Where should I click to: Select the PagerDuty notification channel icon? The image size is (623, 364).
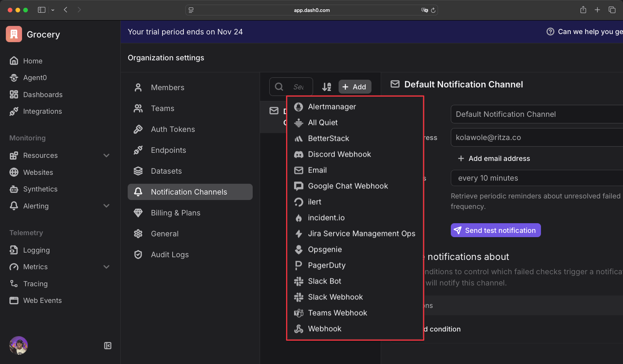pos(298,265)
